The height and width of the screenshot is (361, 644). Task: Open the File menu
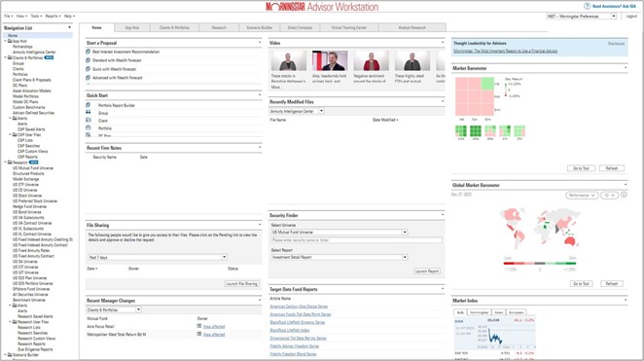click(x=8, y=16)
